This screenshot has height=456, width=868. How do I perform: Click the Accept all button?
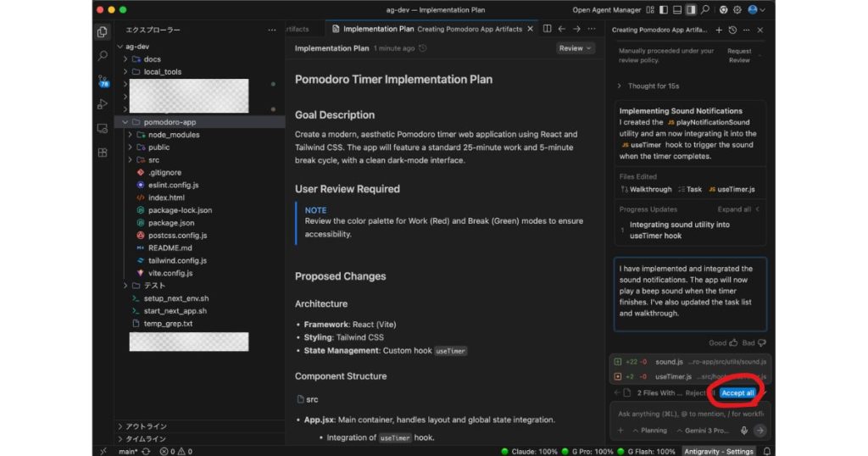pyautogui.click(x=737, y=392)
